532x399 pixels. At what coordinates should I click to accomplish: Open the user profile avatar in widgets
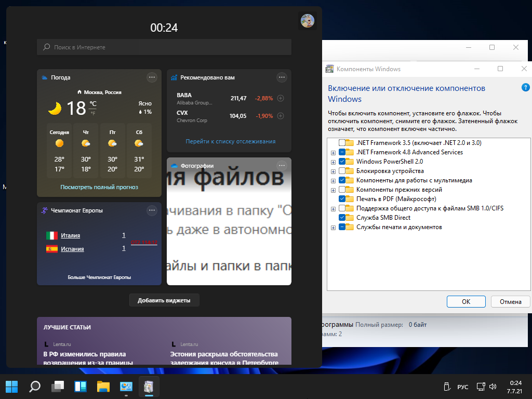308,21
